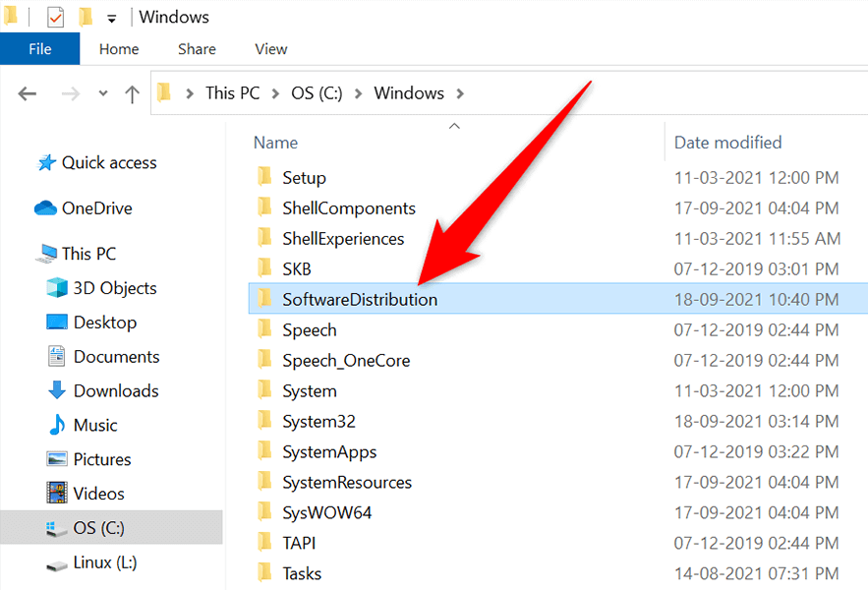Sort by the Name column header
868x590 pixels.
click(275, 143)
